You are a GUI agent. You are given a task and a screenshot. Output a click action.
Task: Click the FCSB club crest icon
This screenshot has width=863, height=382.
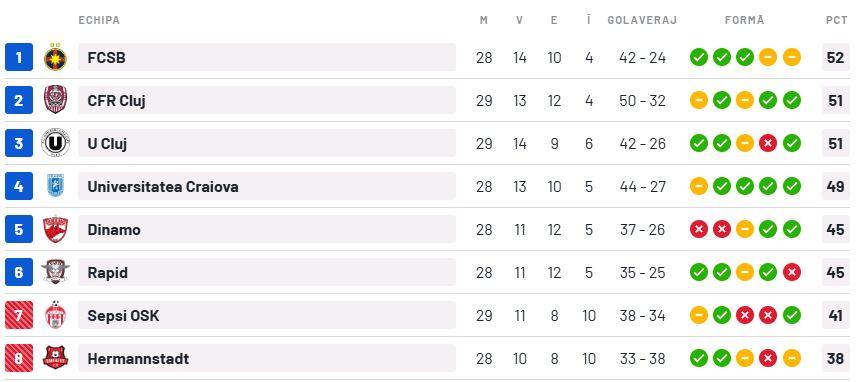55,57
